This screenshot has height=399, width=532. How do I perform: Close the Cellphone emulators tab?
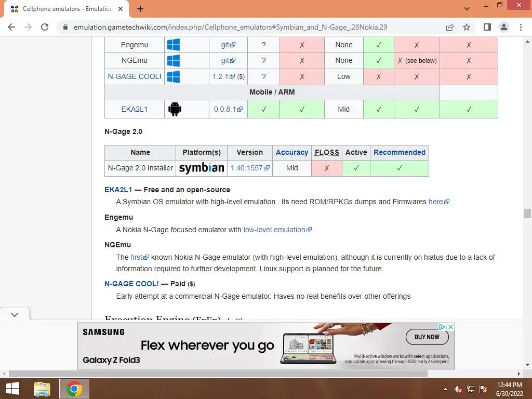click(121, 9)
